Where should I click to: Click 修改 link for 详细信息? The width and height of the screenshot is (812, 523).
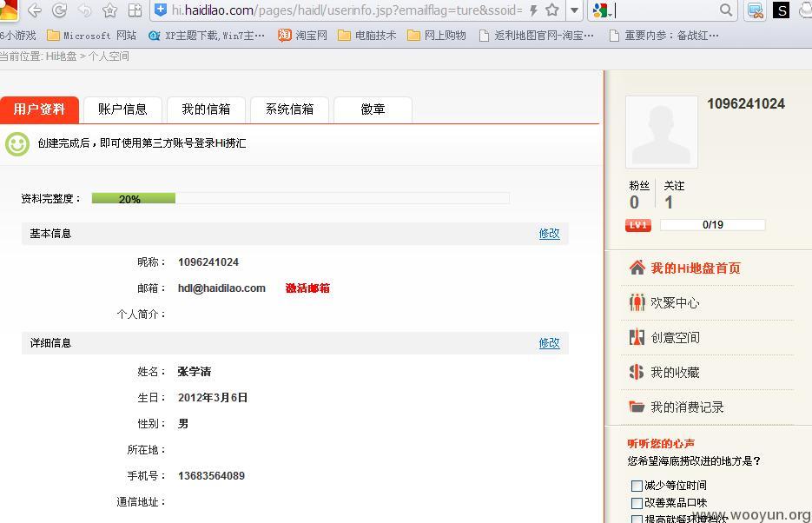pyautogui.click(x=549, y=343)
